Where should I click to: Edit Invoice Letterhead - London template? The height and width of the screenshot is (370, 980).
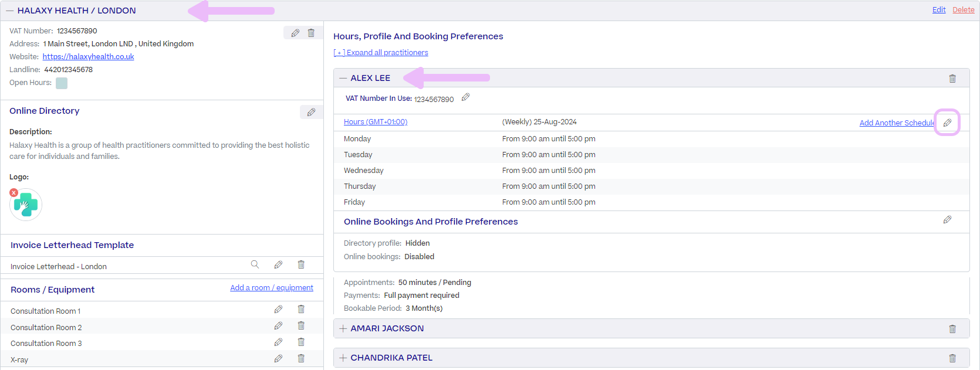pyautogui.click(x=278, y=264)
